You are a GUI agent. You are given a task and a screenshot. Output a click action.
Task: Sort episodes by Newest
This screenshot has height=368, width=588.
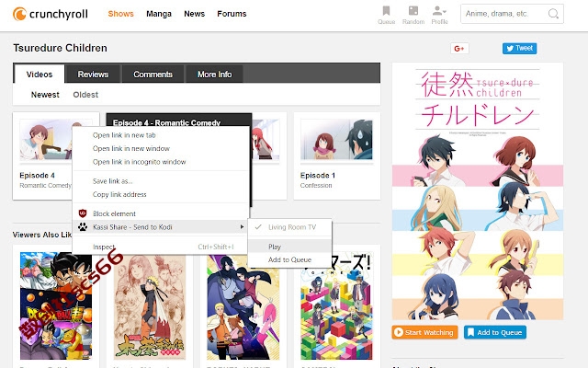pos(45,95)
